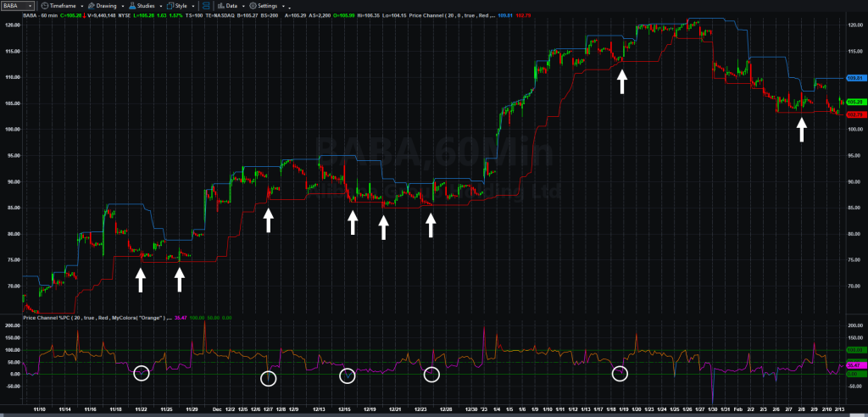Expand the Timeframe dropdown arrow
Viewport: 868px width, 417px height.
click(x=81, y=6)
